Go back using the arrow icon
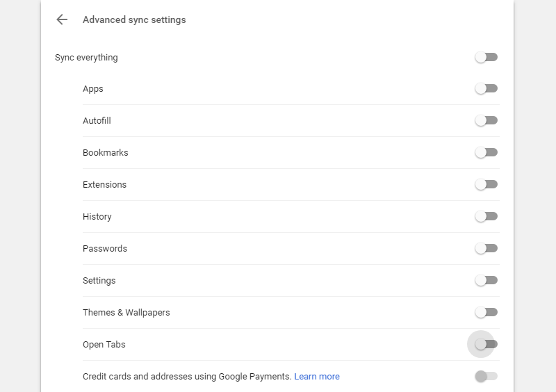Screen dimensions: 556x392 pos(62,19)
